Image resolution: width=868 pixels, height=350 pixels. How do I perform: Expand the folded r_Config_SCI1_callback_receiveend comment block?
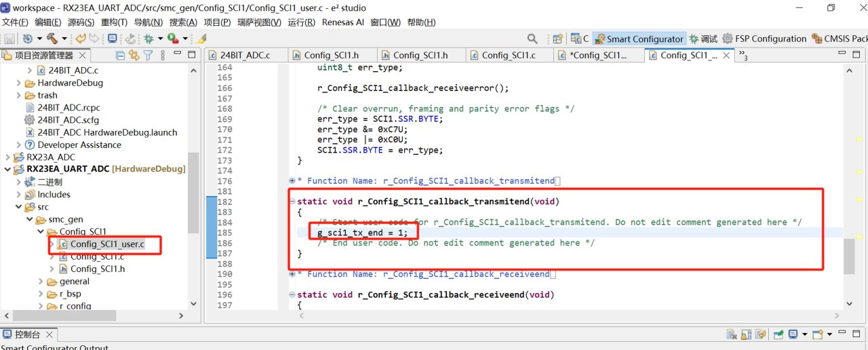(292, 274)
